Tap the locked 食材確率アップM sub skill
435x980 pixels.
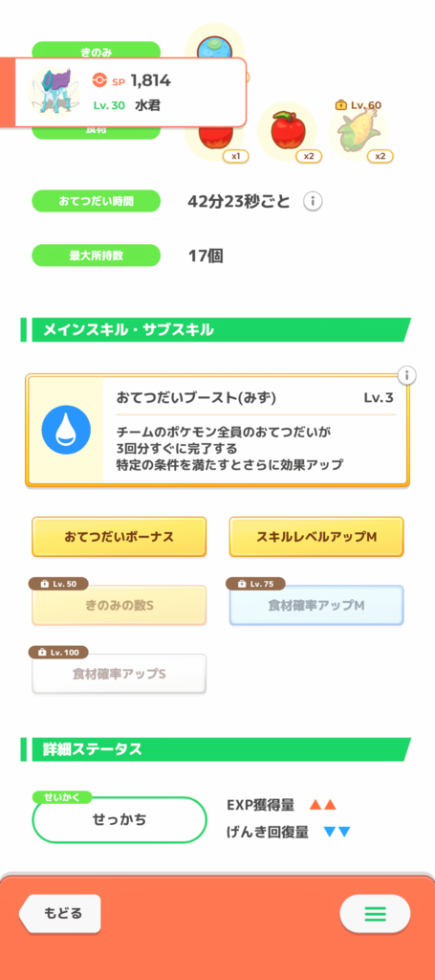[316, 605]
